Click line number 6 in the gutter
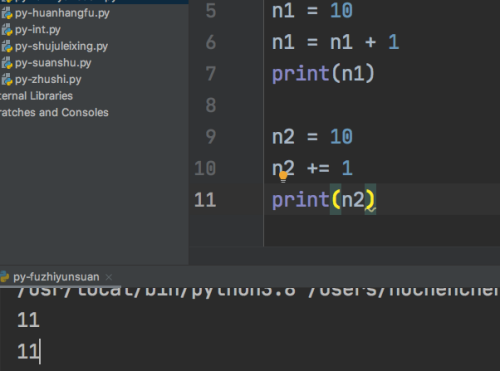 click(x=211, y=42)
